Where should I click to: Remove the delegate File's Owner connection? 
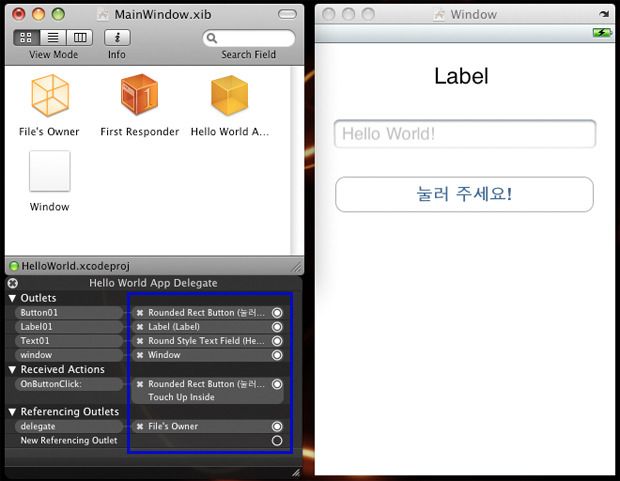coord(140,426)
